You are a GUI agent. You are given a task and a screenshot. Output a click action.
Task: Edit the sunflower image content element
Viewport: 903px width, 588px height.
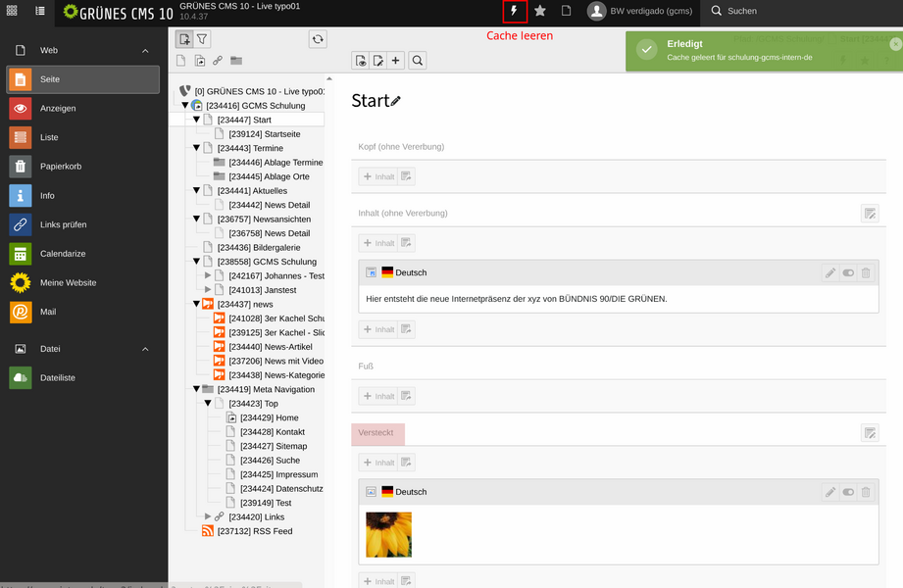pyautogui.click(x=830, y=492)
